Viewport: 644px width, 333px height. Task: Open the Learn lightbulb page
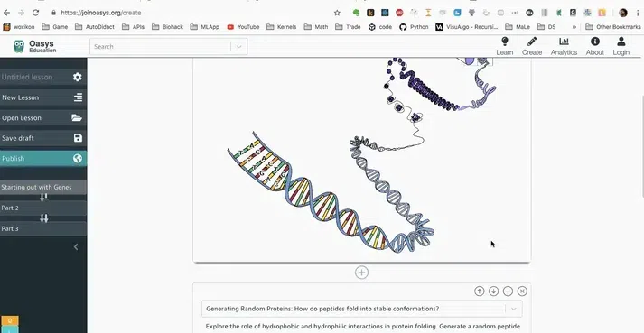[504, 46]
